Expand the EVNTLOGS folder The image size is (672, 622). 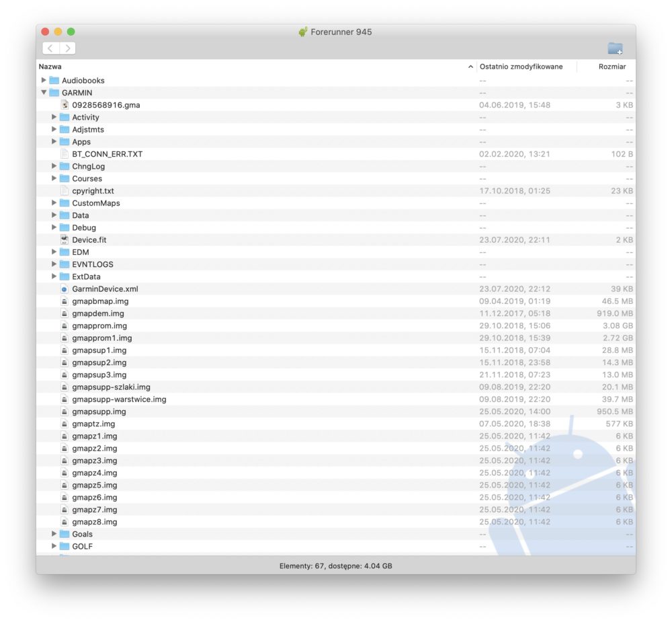pos(54,264)
